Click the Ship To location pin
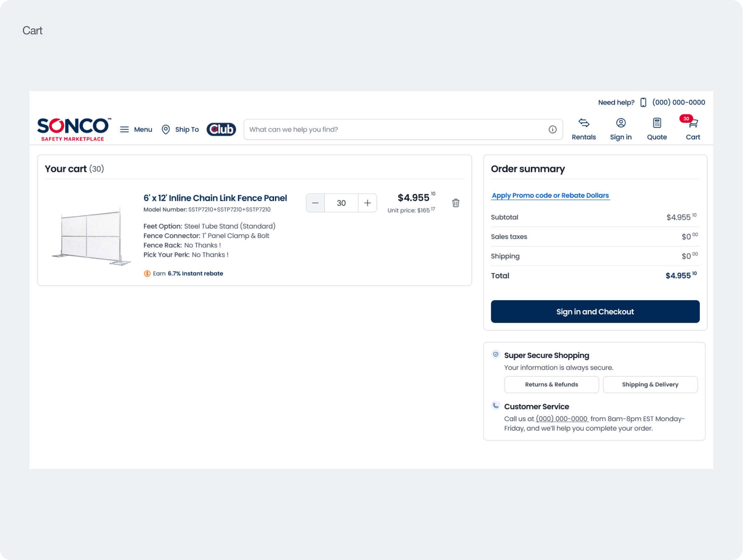The image size is (743, 560). click(166, 129)
